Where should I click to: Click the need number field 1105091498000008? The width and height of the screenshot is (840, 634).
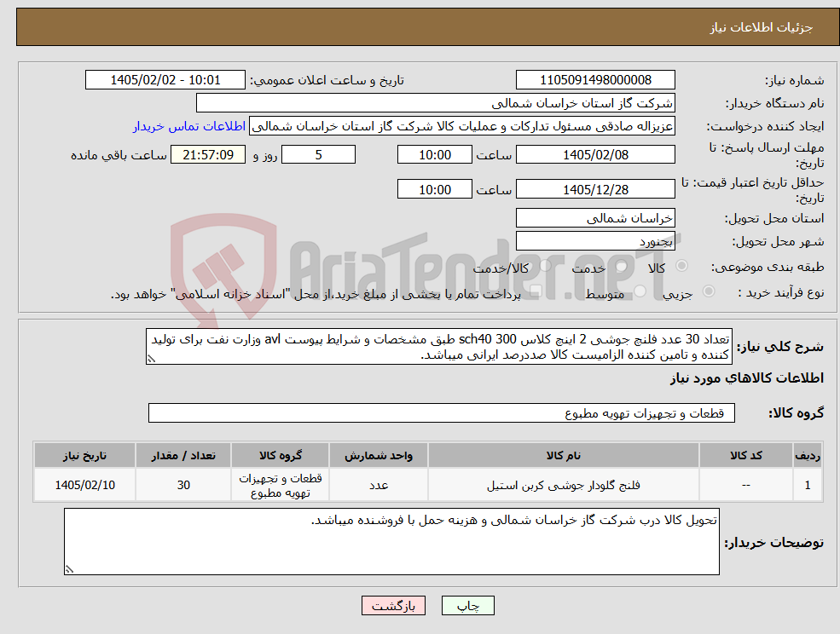pos(595,80)
